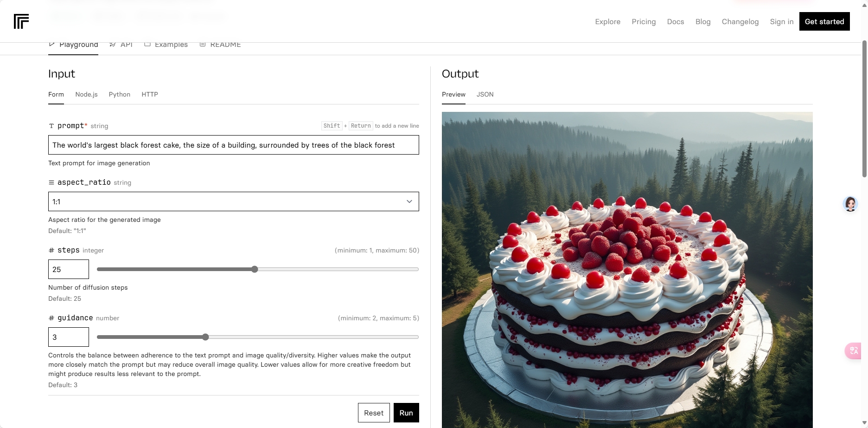Click the avatar assistant icon on right edge
This screenshot has height=428, width=868.
click(850, 204)
